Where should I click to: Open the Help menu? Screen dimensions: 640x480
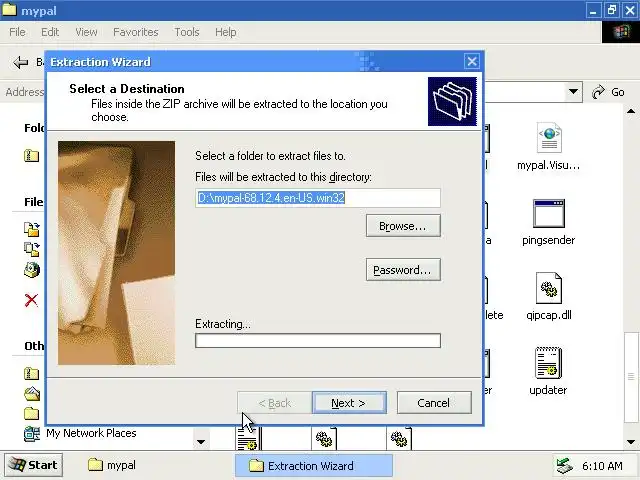coord(225,32)
